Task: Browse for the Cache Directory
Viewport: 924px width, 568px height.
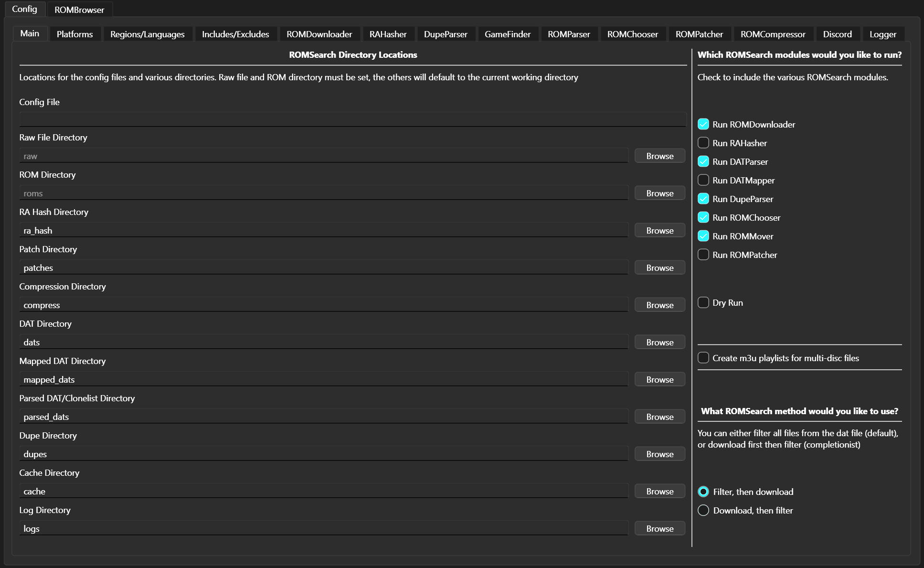Action: (x=660, y=491)
